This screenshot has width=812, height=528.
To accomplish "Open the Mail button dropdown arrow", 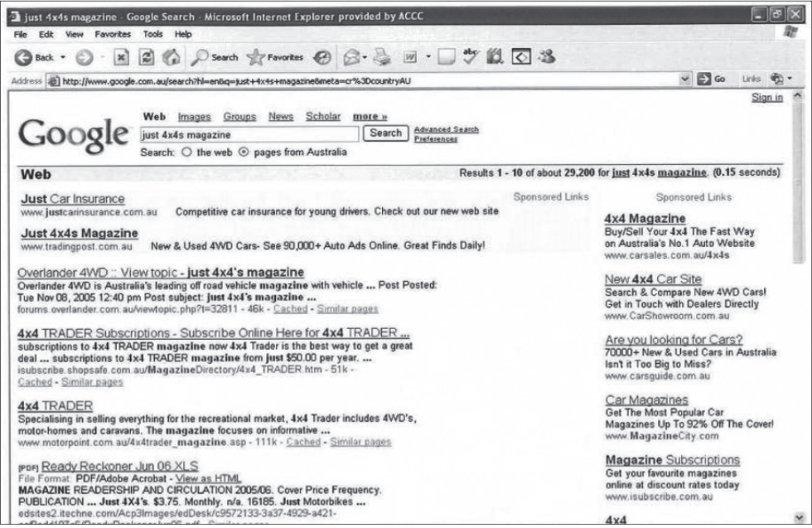I will 365,57.
